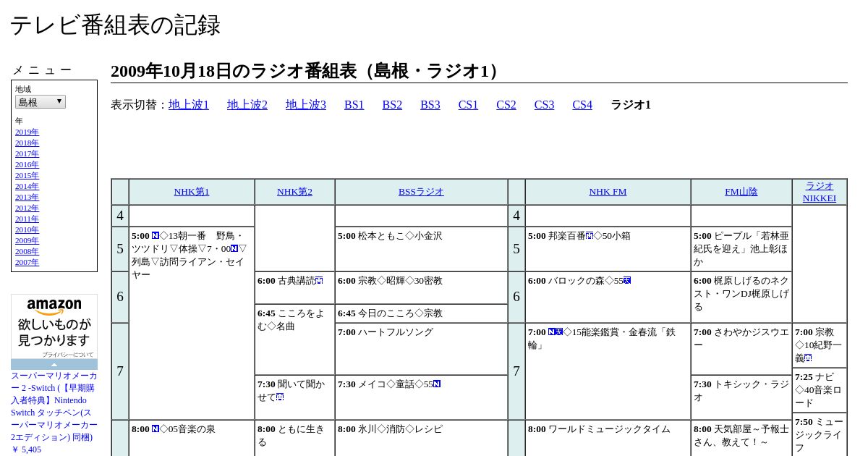Select the 6:00 梶原しげるのネクスト・ワン entry
Image resolution: width=868 pixels, height=456 pixels.
pos(741,297)
